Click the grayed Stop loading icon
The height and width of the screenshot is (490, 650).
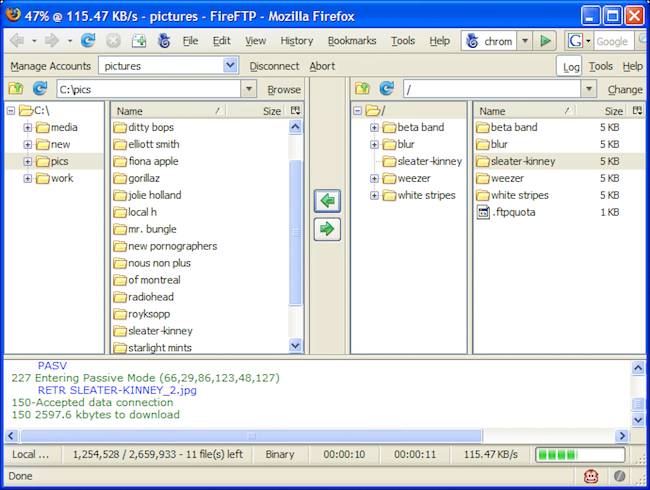113,41
